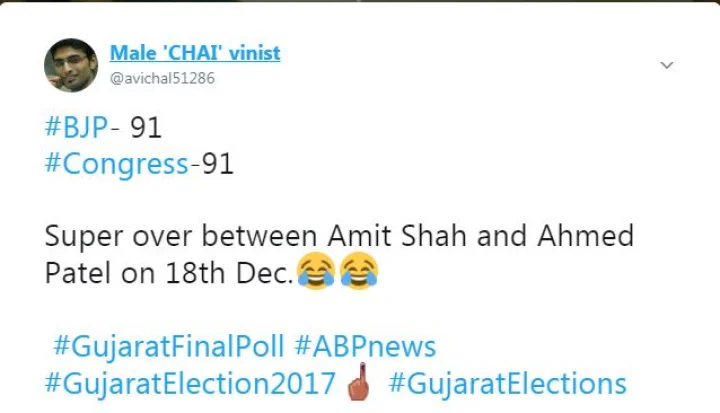This screenshot has width=720, height=413.
Task: Click the @avichal51286 handle
Action: [x=162, y=77]
